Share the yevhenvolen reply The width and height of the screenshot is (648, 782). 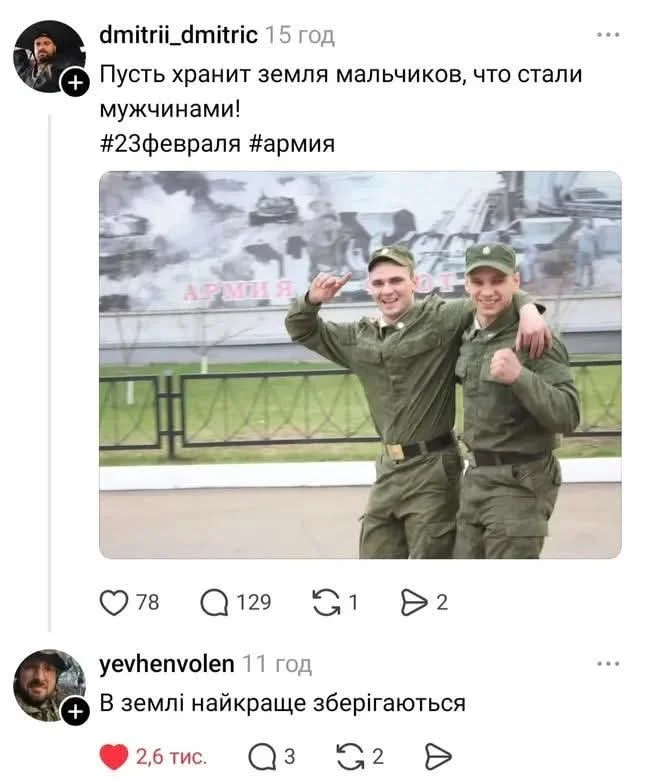coord(438,757)
